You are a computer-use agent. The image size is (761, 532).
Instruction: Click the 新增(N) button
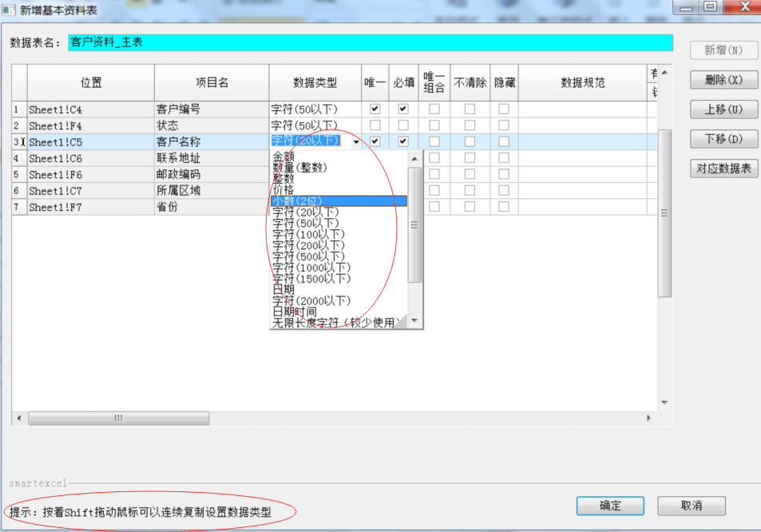[723, 50]
